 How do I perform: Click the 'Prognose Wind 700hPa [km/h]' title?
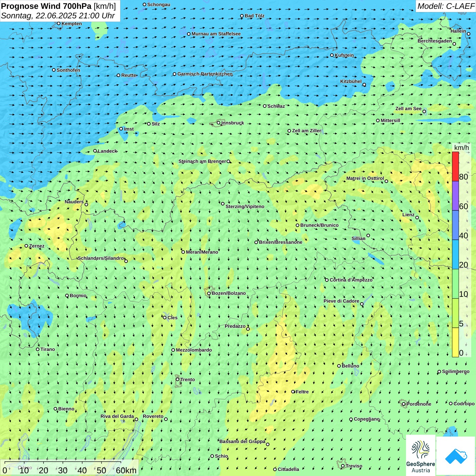58,6
